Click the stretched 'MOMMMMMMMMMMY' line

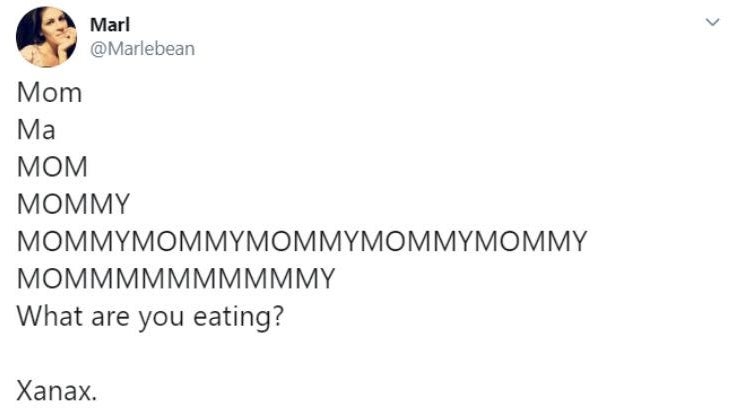click(176, 278)
